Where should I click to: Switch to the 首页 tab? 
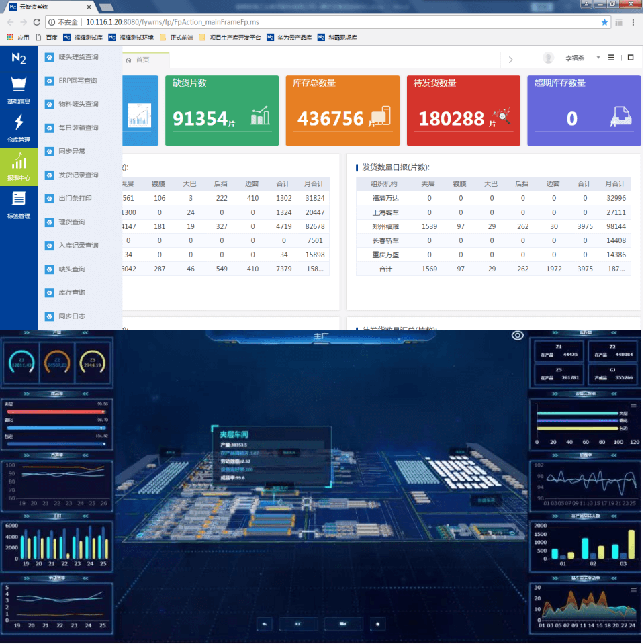click(138, 60)
